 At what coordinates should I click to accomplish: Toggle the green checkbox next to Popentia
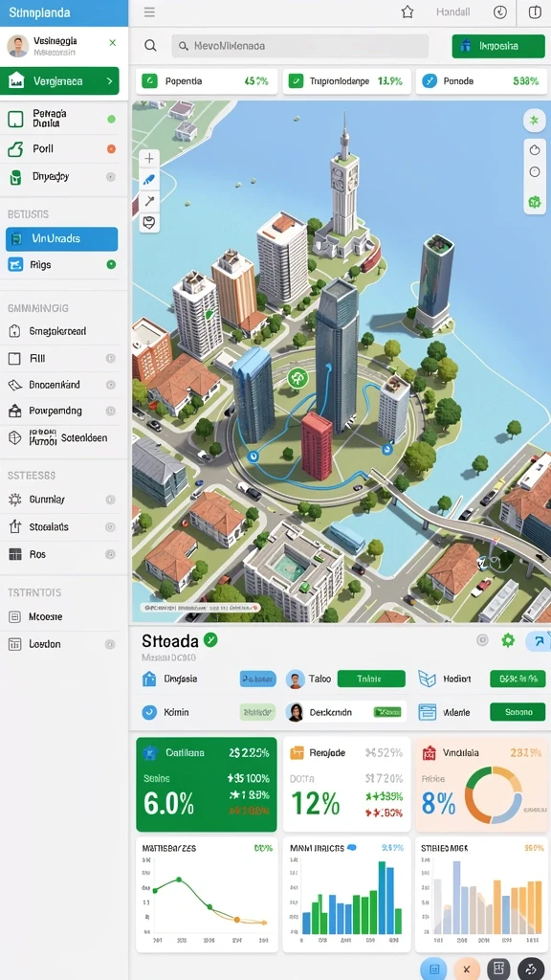pos(149,80)
